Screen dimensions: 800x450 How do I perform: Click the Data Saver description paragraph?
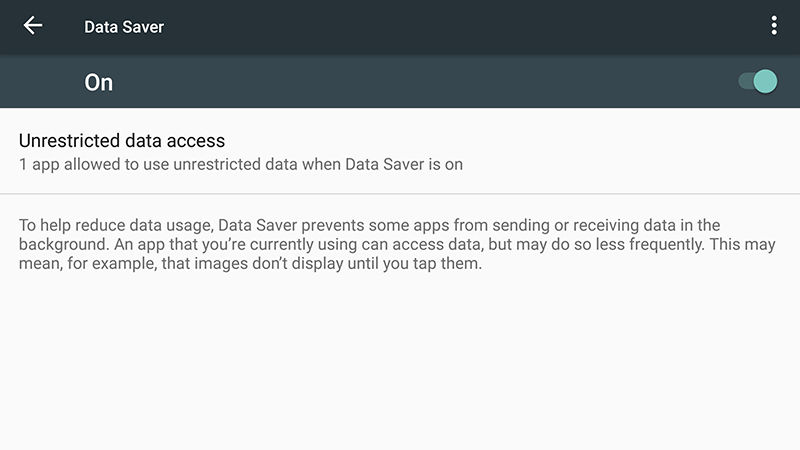pyautogui.click(x=397, y=245)
